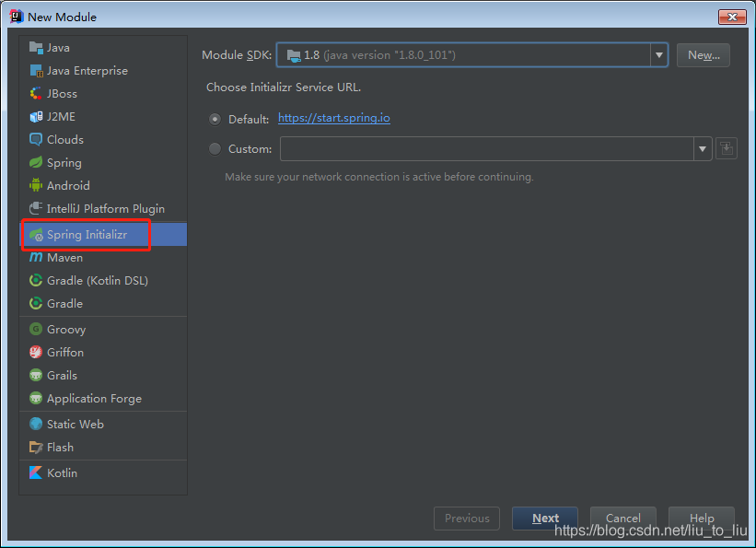The width and height of the screenshot is (756, 548).
Task: Choose Java module type
Action: pyautogui.click(x=103, y=47)
